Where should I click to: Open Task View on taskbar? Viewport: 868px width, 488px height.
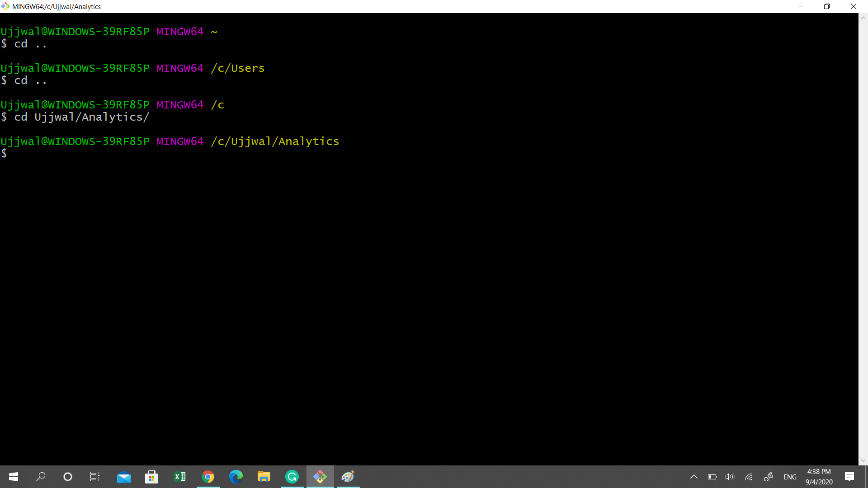95,477
